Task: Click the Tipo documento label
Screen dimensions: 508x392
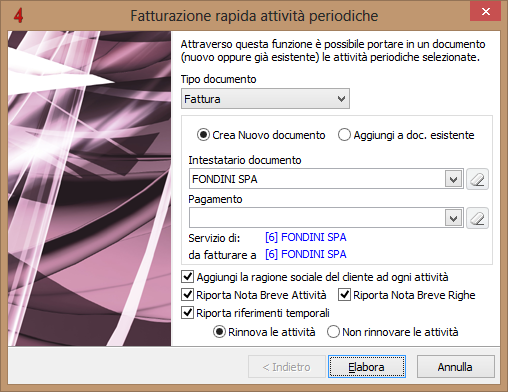Action: (219, 79)
